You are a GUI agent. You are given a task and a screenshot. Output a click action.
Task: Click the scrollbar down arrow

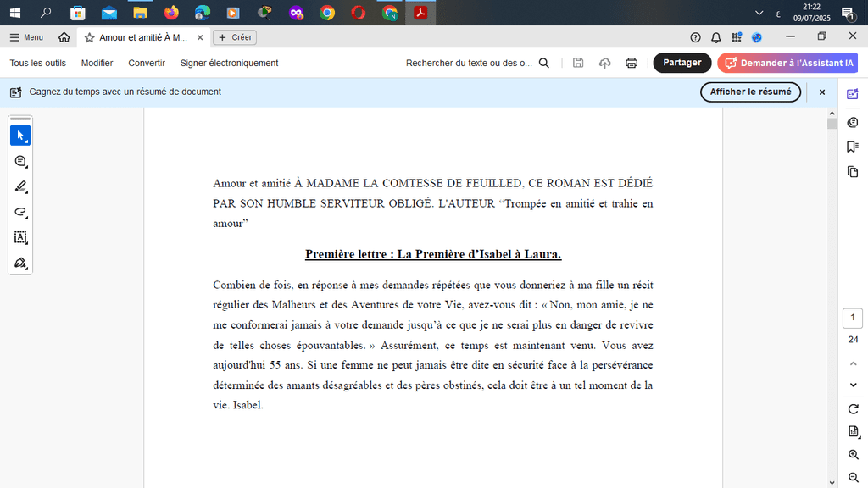click(x=832, y=483)
